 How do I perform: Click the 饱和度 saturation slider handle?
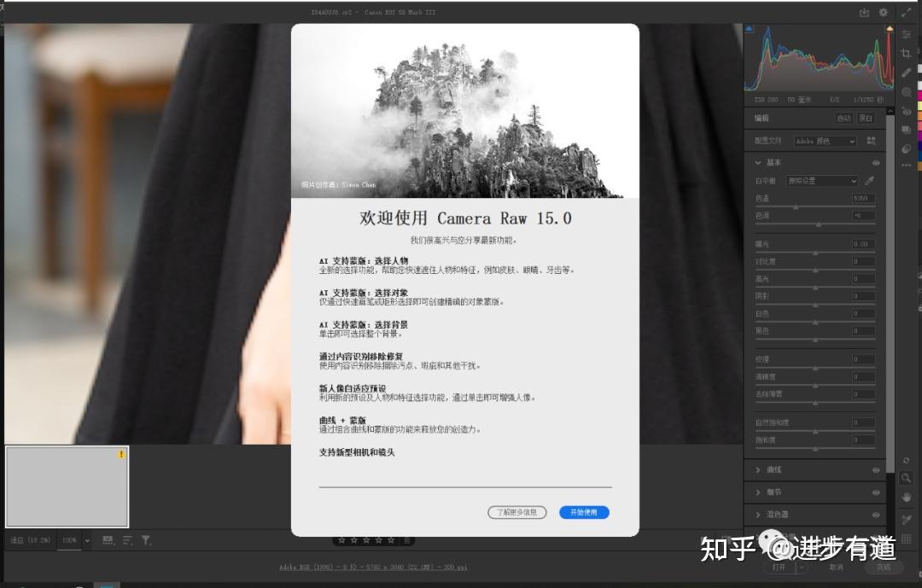tap(815, 449)
